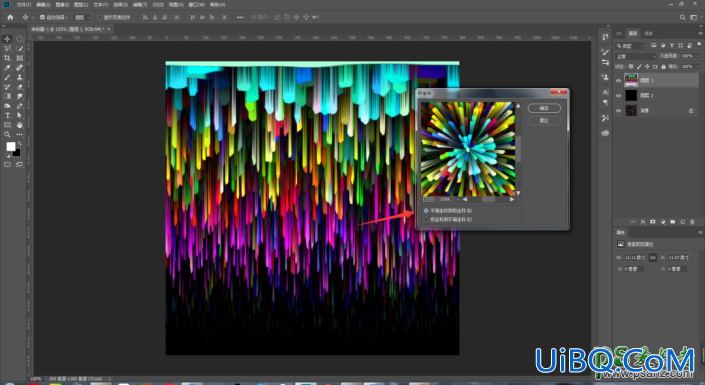This screenshot has width=705, height=385.
Task: Click the link width and height button
Action: pyautogui.click(x=652, y=258)
